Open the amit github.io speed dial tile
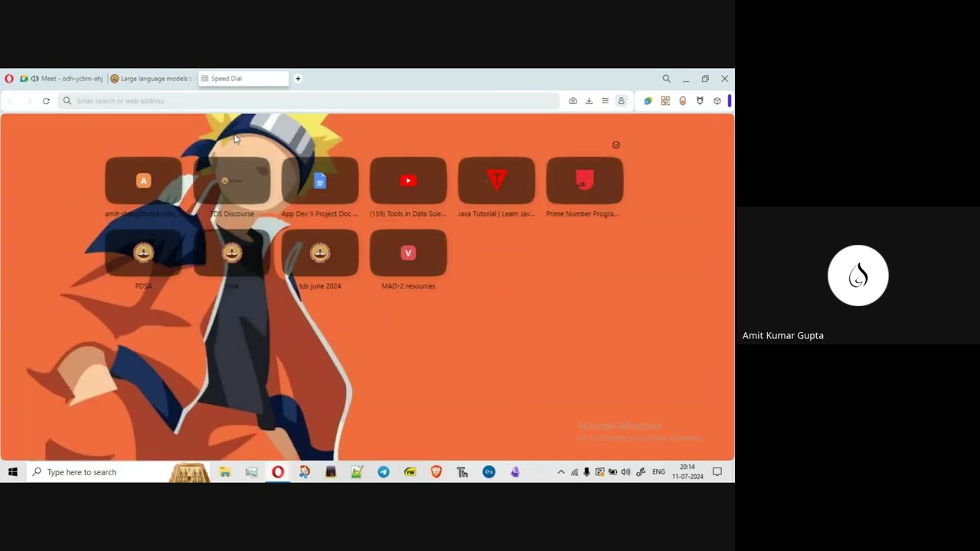 point(143,181)
